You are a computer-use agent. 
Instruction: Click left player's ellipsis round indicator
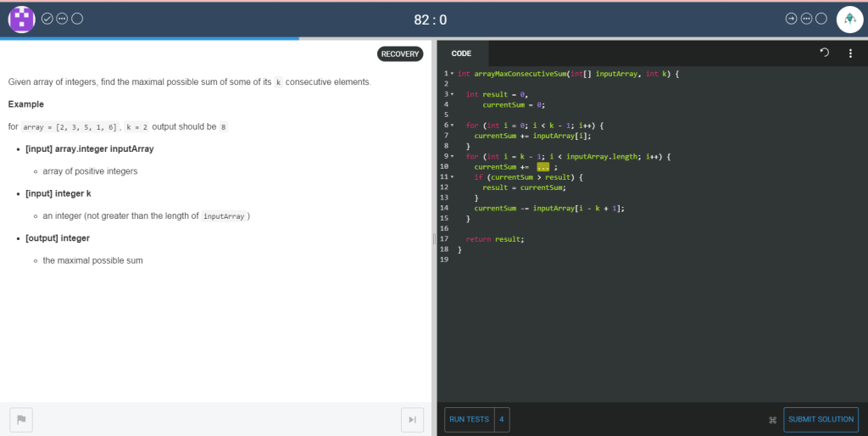pyautogui.click(x=62, y=19)
